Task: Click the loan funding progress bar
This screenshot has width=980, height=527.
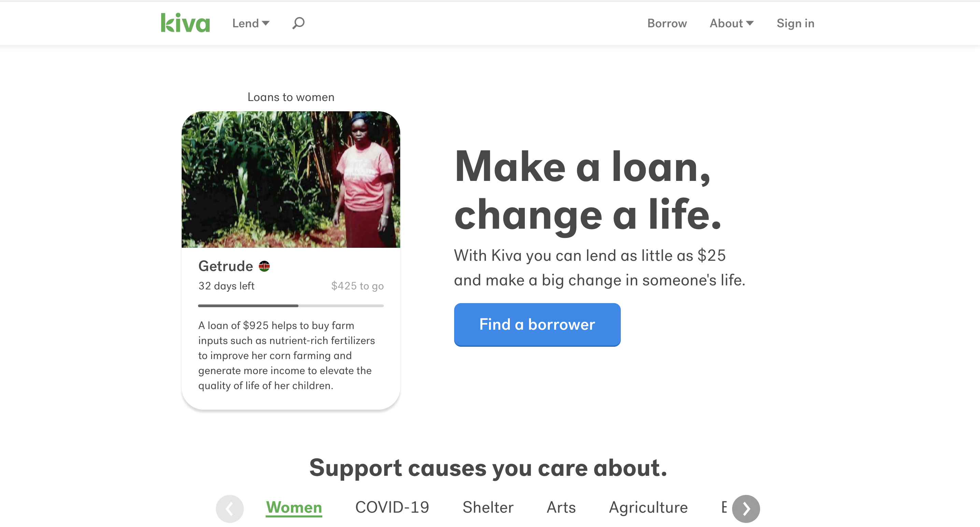Action: click(x=291, y=306)
